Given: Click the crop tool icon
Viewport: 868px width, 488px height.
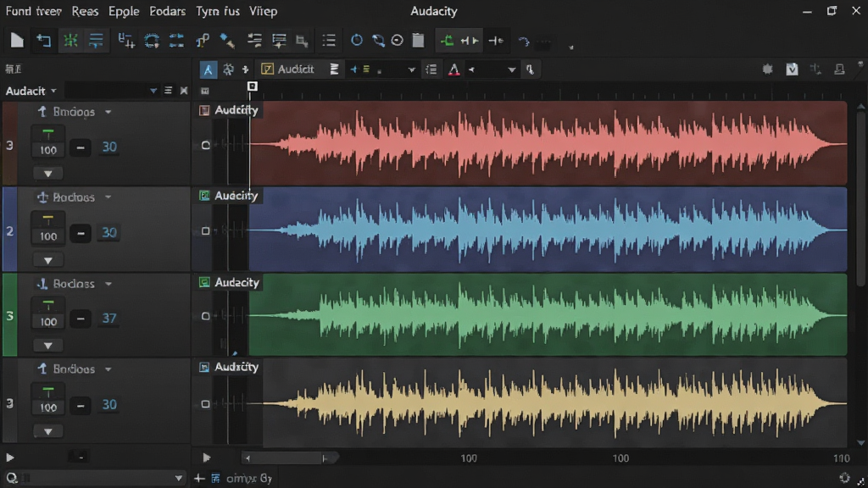Looking at the screenshot, I should point(302,41).
